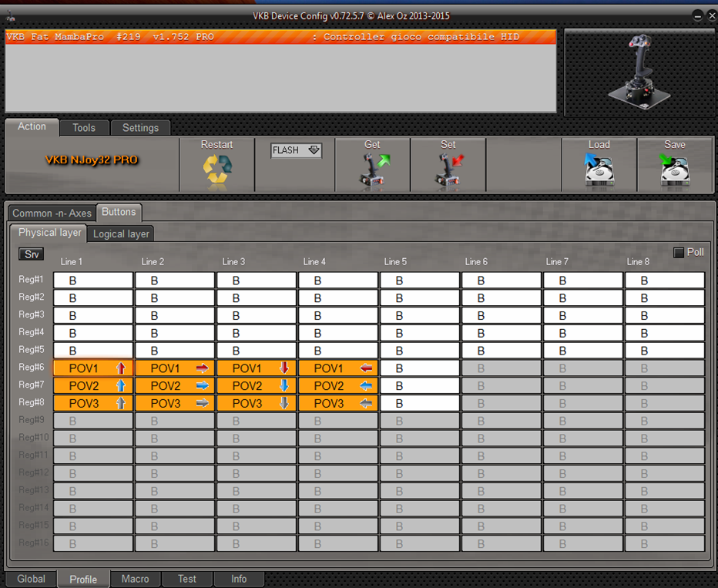Image resolution: width=718 pixels, height=588 pixels.
Task: Switch to the Action tab
Action: 32,127
